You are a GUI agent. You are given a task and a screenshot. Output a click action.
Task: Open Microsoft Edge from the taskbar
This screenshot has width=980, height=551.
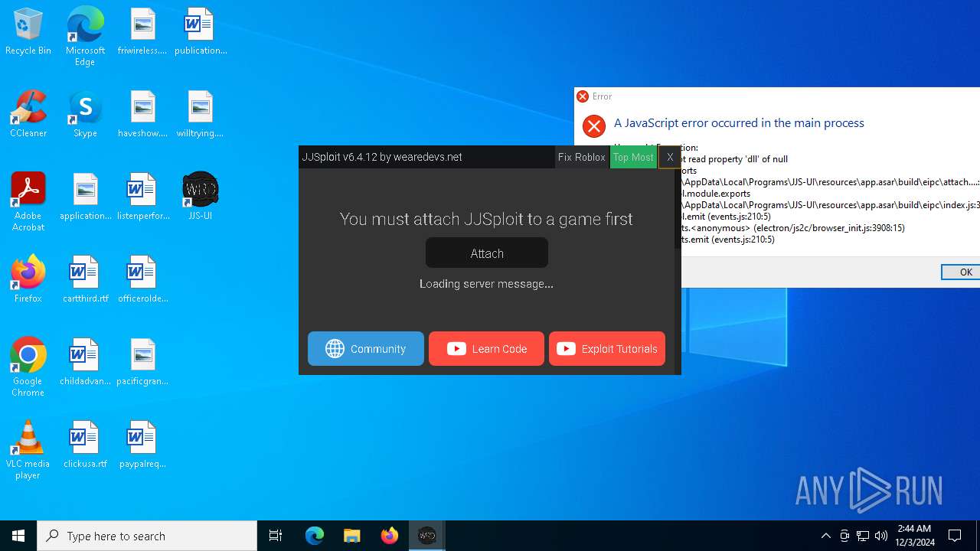pyautogui.click(x=315, y=536)
